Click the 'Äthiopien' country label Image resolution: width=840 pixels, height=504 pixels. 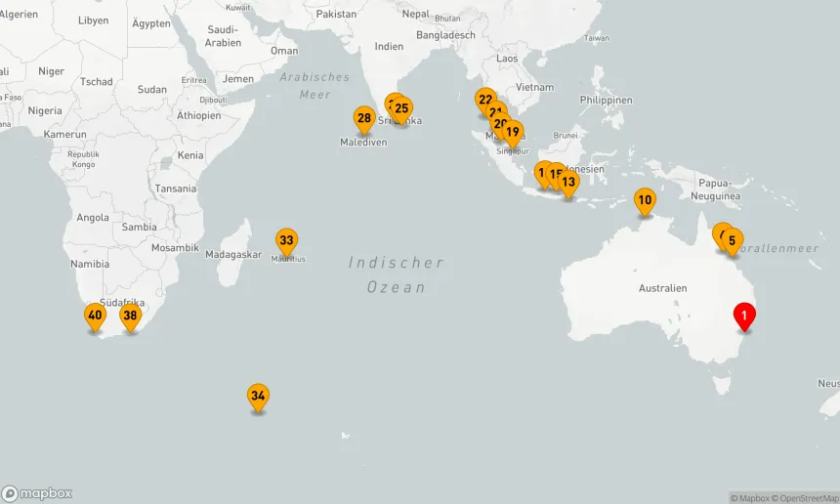pyautogui.click(x=198, y=115)
